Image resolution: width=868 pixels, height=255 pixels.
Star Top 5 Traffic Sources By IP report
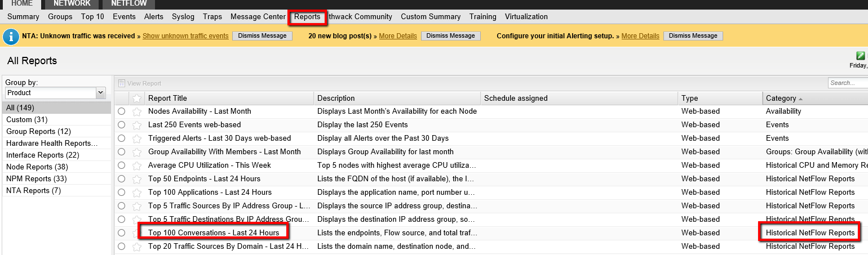pyautogui.click(x=136, y=206)
